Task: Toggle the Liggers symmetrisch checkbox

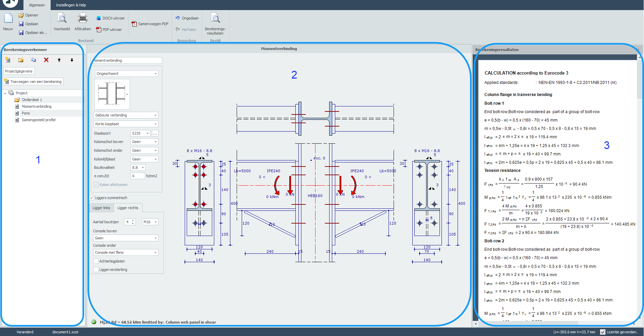Action: [x=92, y=198]
